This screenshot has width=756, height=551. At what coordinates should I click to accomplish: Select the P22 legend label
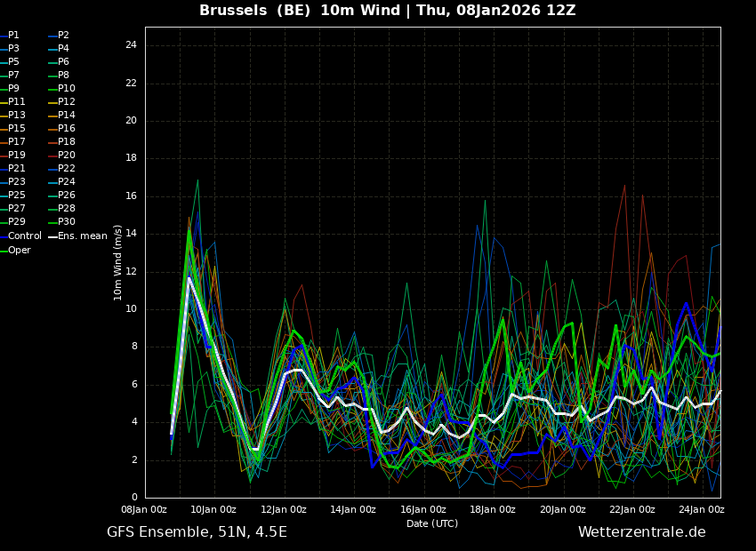(x=67, y=169)
